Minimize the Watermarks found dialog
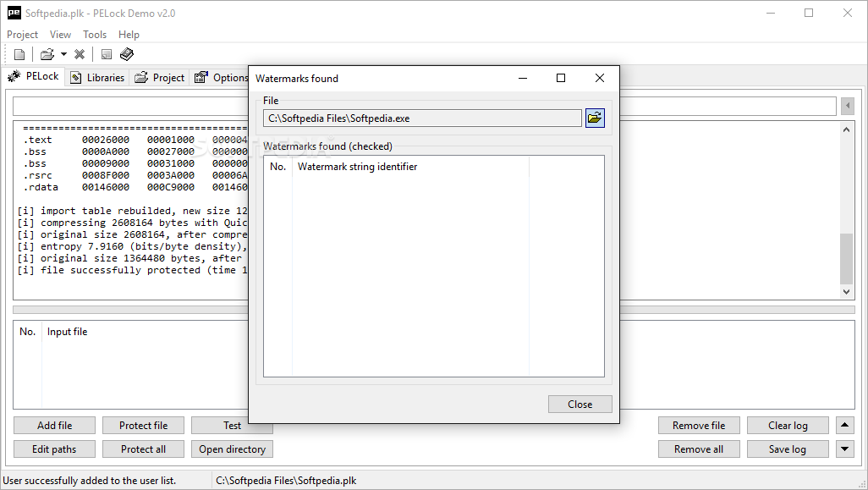This screenshot has height=490, width=868. tap(523, 78)
